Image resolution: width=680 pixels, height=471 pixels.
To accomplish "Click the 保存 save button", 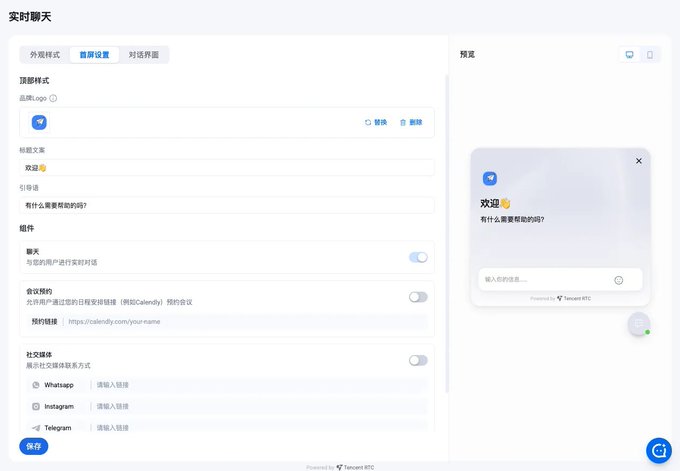I will tap(34, 446).
